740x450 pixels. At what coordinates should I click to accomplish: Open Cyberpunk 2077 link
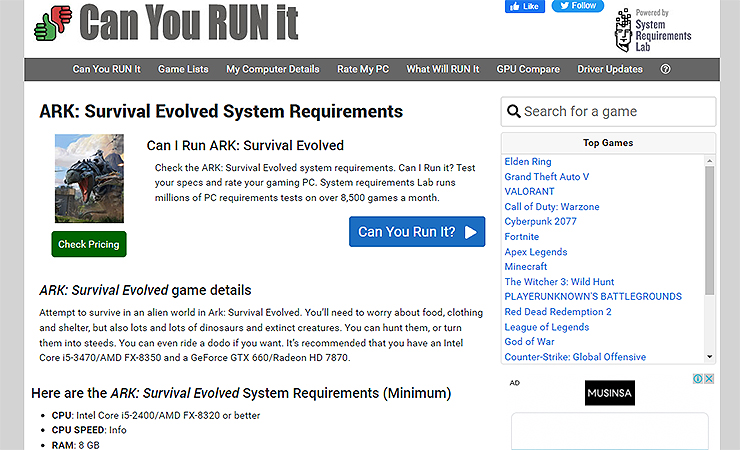point(540,221)
